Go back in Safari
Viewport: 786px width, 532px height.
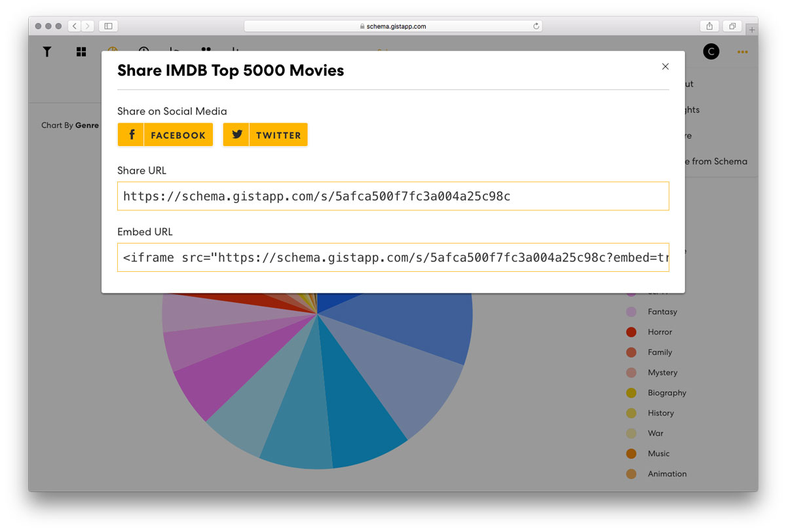pos(74,26)
